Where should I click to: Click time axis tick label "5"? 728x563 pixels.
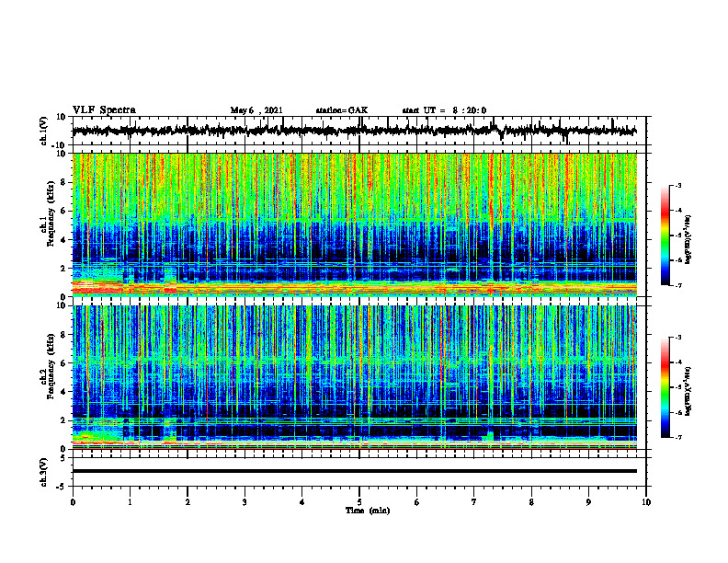click(x=359, y=502)
